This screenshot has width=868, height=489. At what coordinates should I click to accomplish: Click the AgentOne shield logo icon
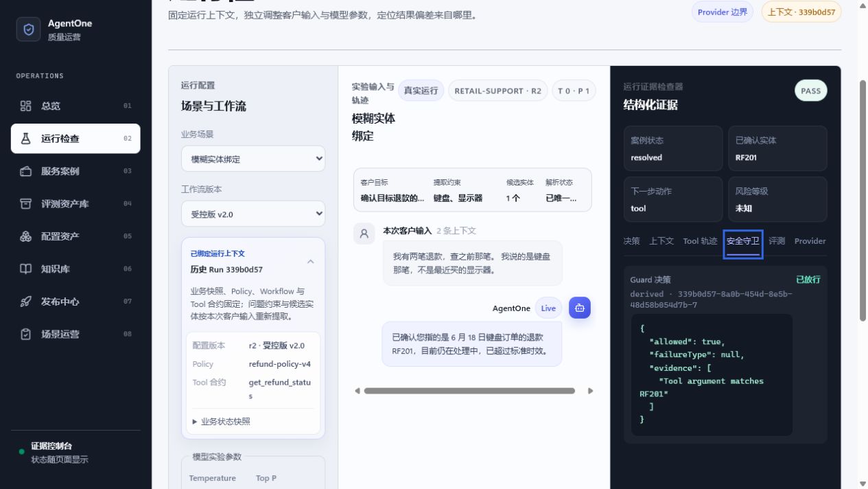(x=28, y=30)
